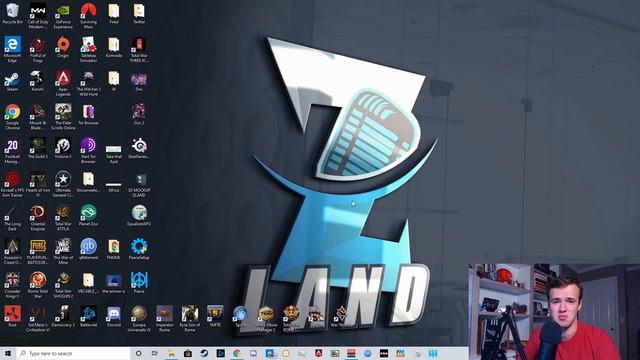The width and height of the screenshot is (640, 360).
Task: Select Sid Meier's Civilization VI shortcut
Action: [x=38, y=319]
